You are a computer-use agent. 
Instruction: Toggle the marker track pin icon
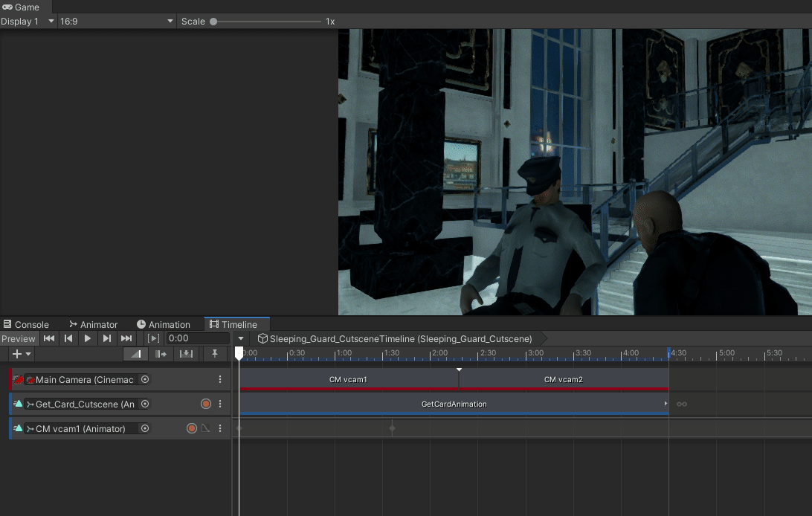(x=215, y=354)
